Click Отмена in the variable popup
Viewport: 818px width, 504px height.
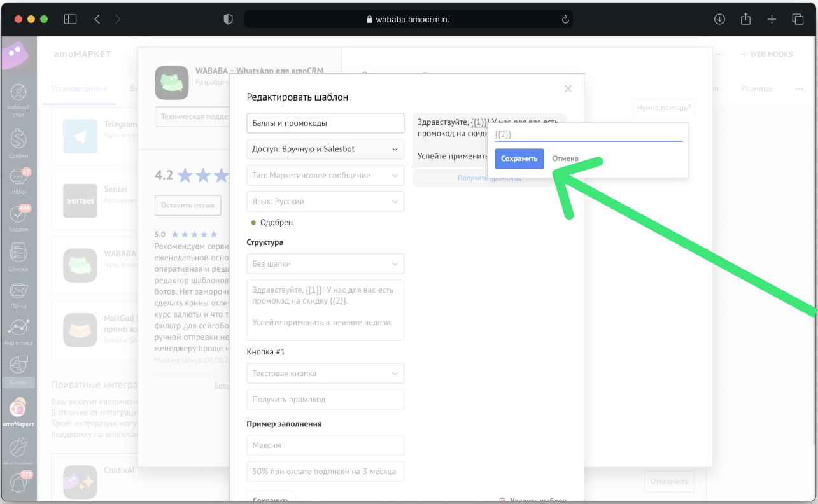(x=565, y=158)
